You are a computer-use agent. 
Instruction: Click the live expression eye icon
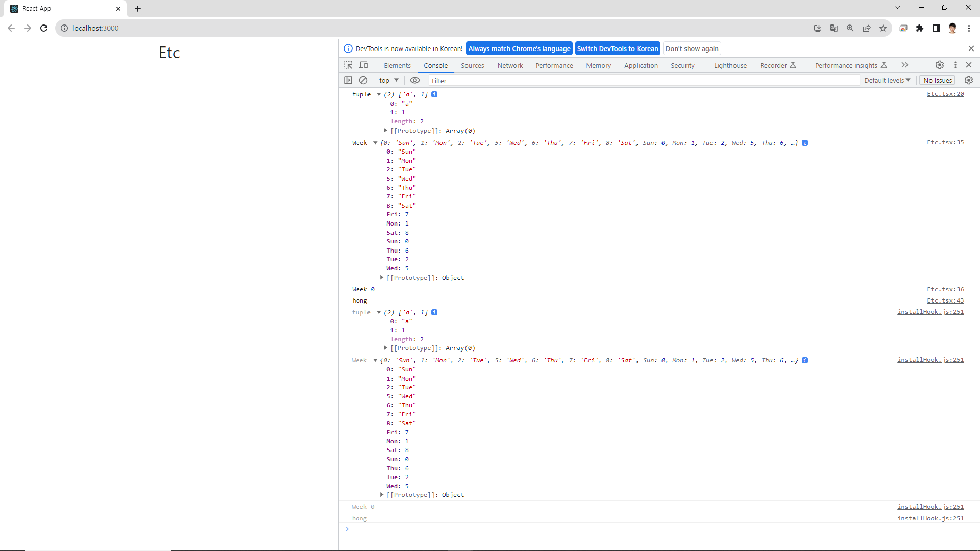tap(415, 80)
